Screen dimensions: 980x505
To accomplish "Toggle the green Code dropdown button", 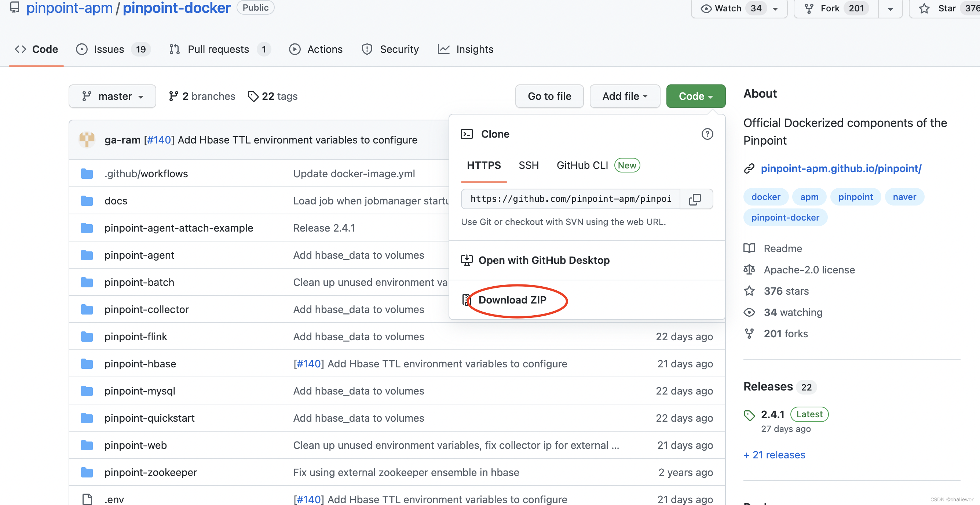I will click(x=696, y=96).
